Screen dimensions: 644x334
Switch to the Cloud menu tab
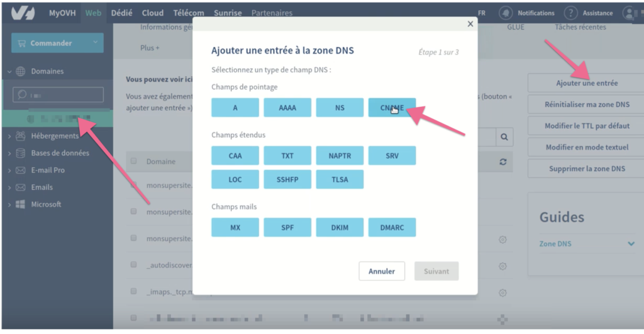tap(152, 13)
